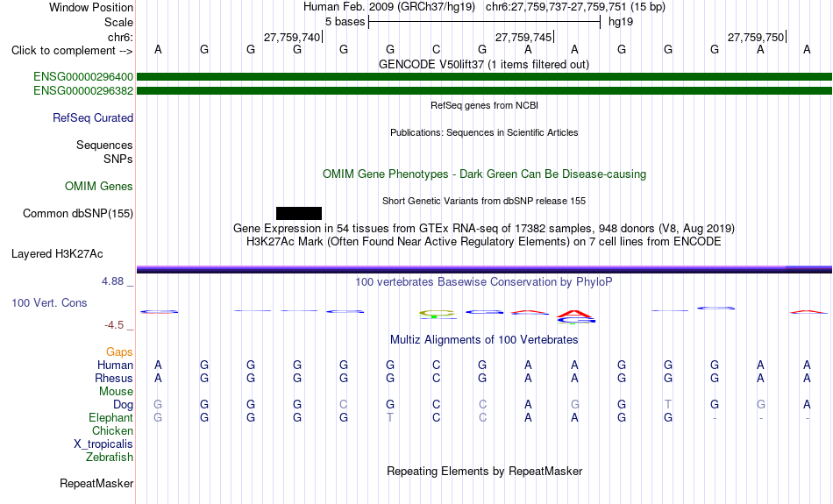This screenshot has width=833, height=504.
Task: Click the 5 bases scale bar
Action: (485, 22)
